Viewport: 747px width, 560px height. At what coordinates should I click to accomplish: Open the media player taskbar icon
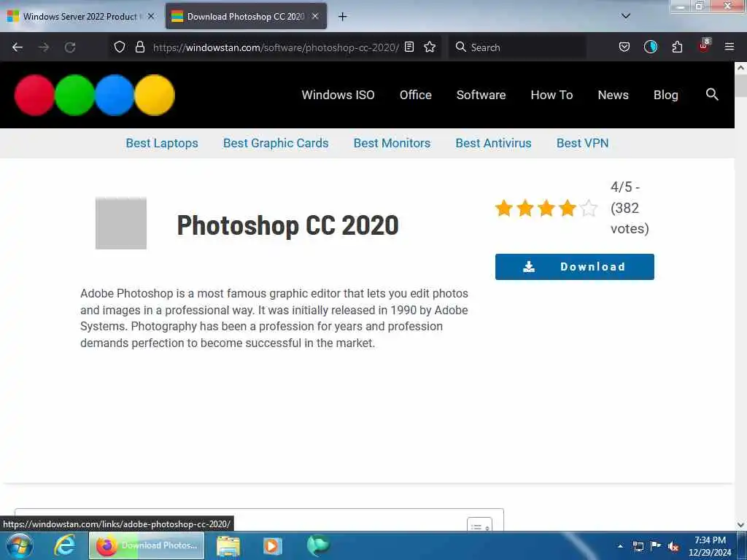(273, 546)
